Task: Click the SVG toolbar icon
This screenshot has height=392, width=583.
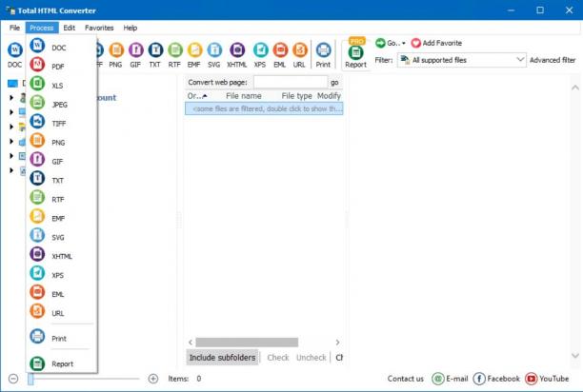Action: coord(214,55)
